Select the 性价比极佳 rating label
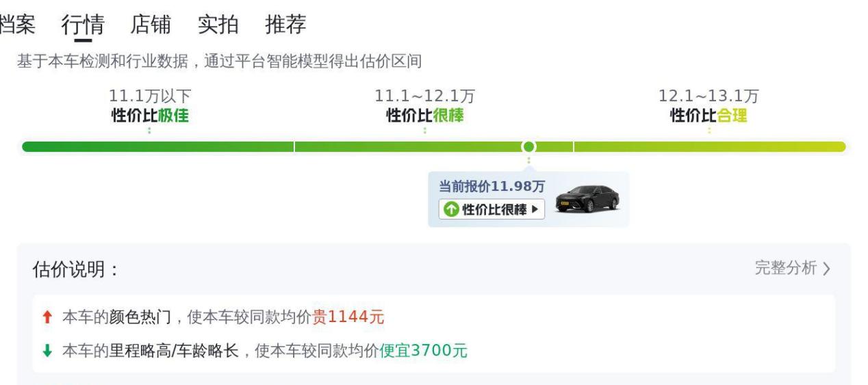Image resolution: width=868 pixels, height=385 pixels. click(x=150, y=116)
